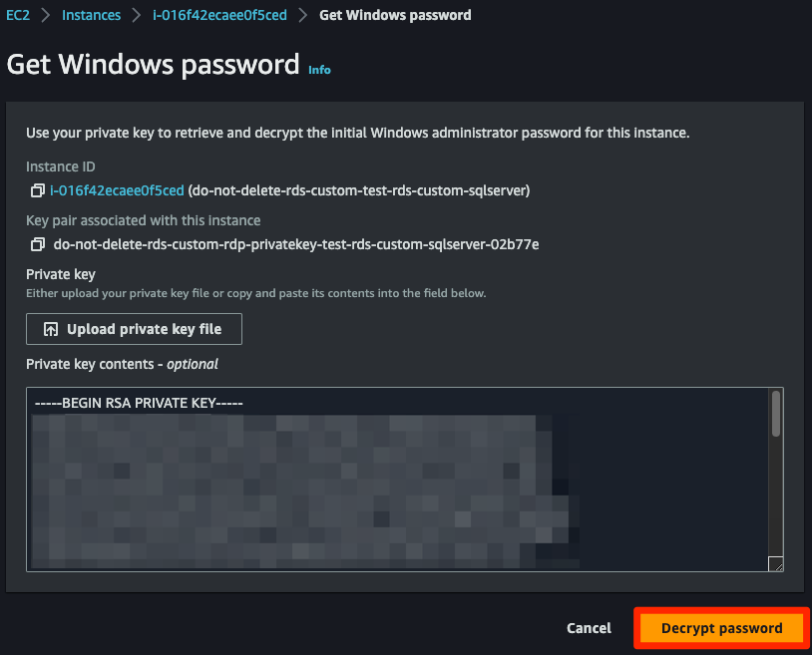Screen dimensions: 812x655
Task: Click the Decrypt password button
Action: coord(721,628)
